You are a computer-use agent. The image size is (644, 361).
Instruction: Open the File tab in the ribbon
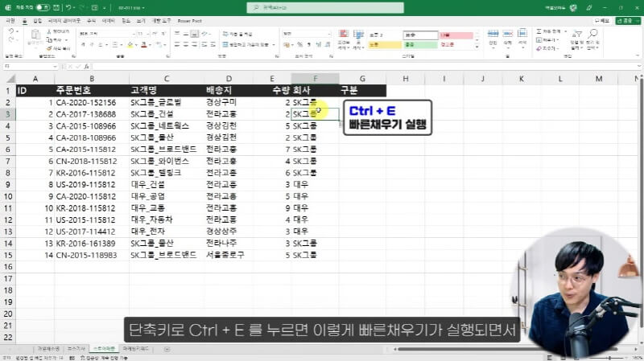(10, 21)
